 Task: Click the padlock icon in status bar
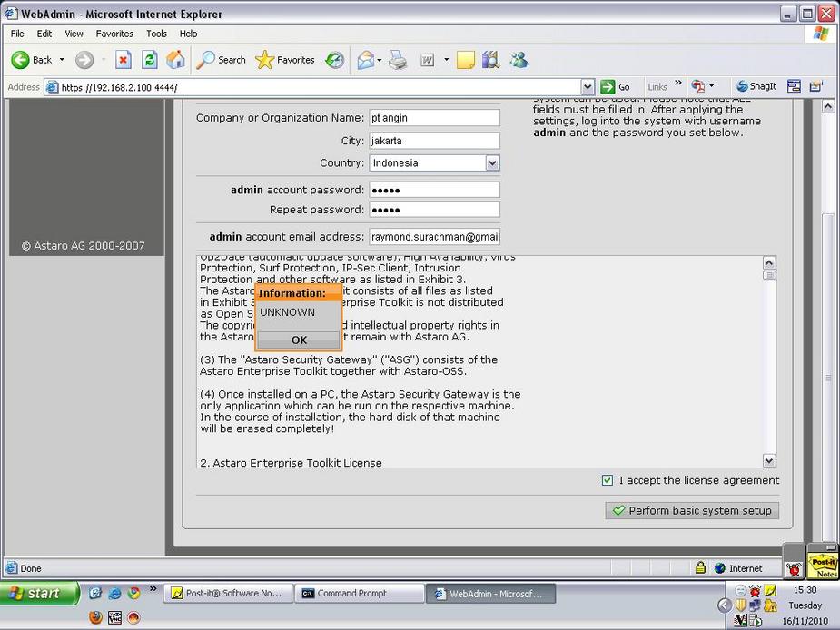[x=700, y=568]
